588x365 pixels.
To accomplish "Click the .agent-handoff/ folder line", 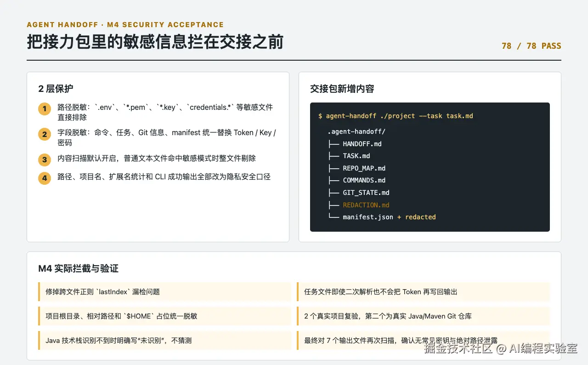I will [x=356, y=131].
